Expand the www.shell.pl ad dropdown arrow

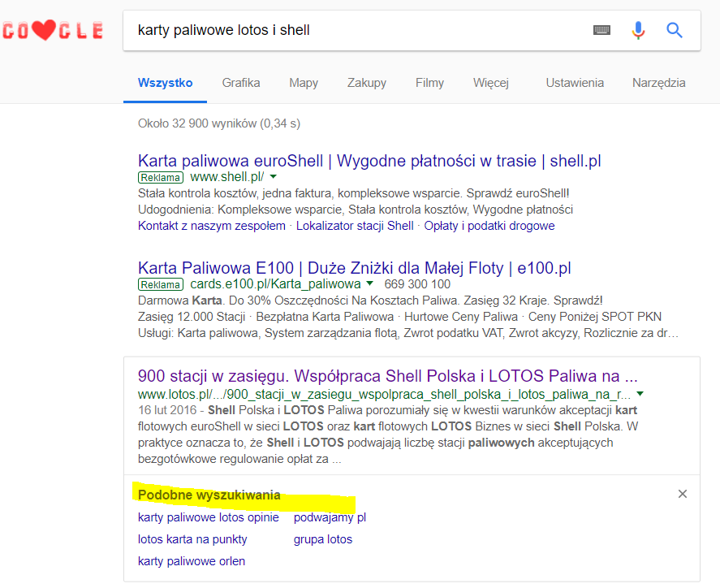click(x=274, y=176)
